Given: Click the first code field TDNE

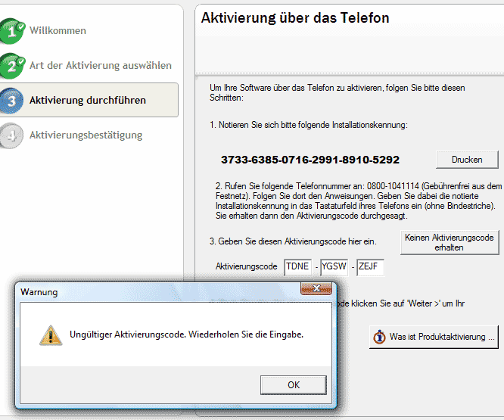Looking at the screenshot, I should [x=297, y=267].
